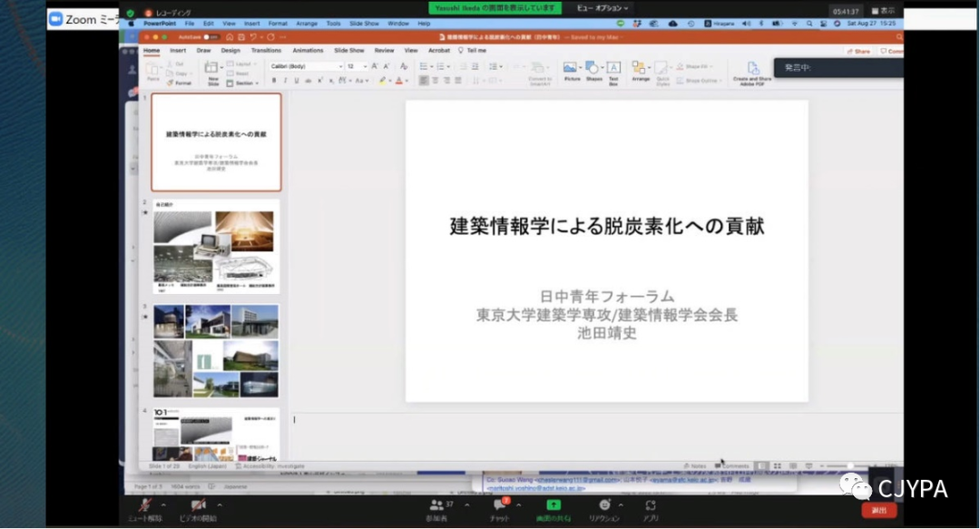
Task: Switch to Slide Sorter view
Action: 778,466
